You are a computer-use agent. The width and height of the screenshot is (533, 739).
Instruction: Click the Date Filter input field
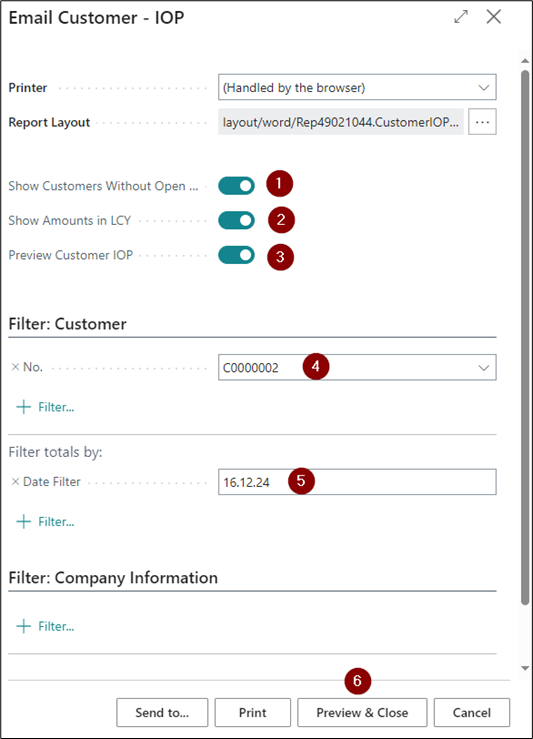tap(357, 482)
